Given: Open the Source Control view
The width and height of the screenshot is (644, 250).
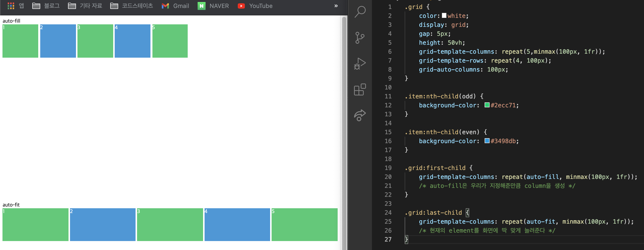Looking at the screenshot, I should [360, 38].
